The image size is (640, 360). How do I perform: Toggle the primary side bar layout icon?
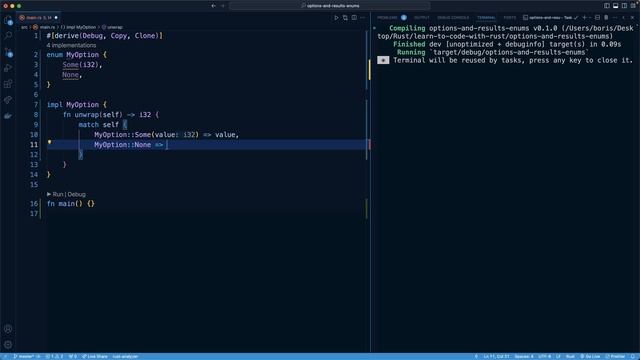(607, 6)
